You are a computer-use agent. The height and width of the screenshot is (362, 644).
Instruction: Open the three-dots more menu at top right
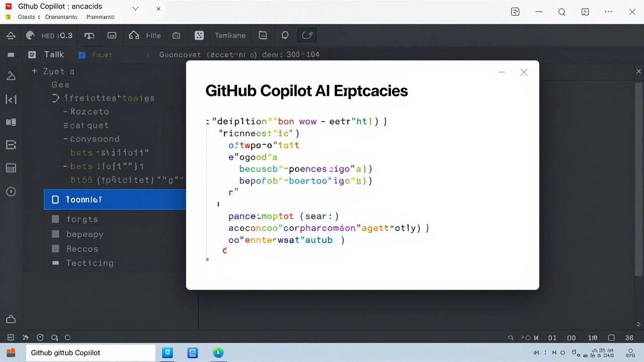[x=608, y=12]
